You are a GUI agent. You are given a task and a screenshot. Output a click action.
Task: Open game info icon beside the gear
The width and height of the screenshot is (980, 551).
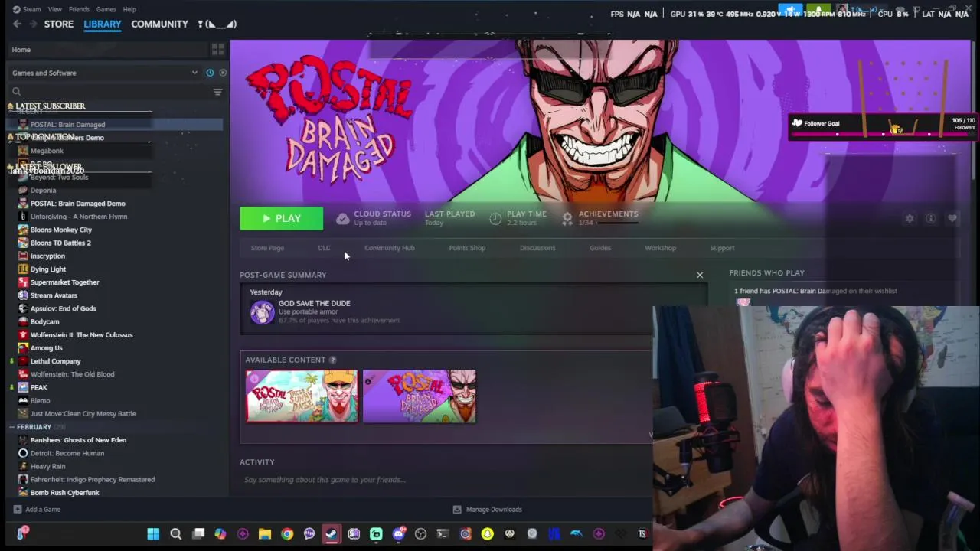[931, 219]
